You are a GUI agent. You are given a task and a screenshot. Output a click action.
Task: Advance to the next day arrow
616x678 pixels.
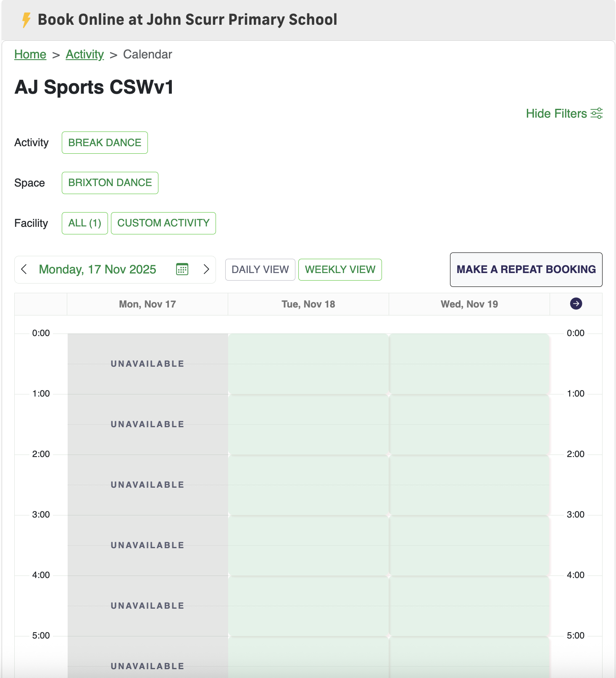pyautogui.click(x=206, y=269)
